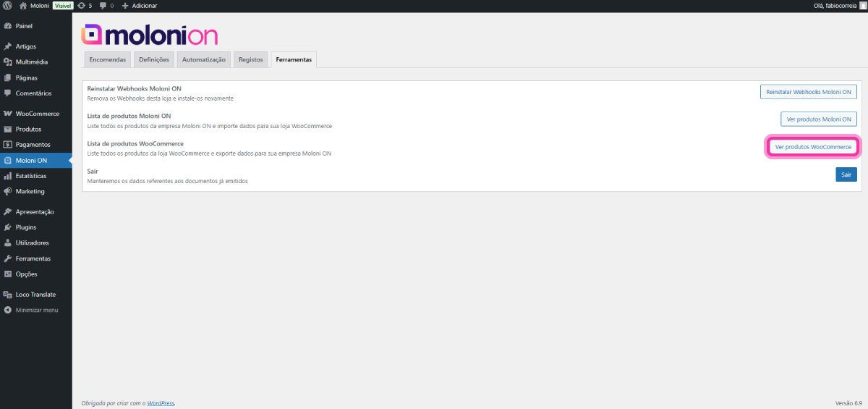Open Marketing label in sidebar

tap(30, 192)
